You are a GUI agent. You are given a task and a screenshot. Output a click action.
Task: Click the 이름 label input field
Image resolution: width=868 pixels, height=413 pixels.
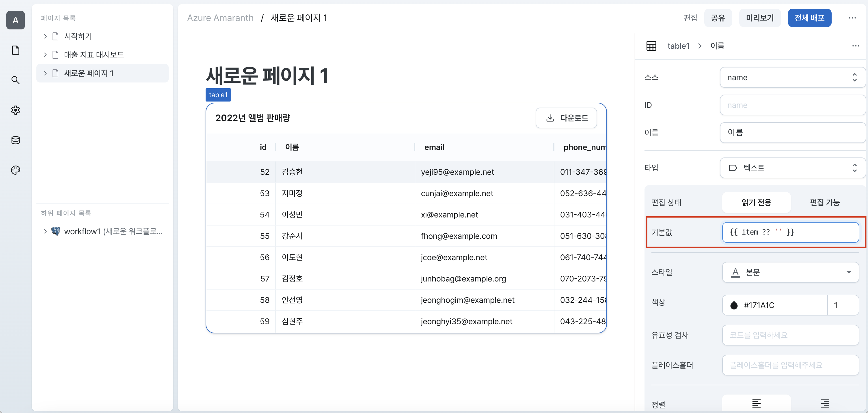pyautogui.click(x=793, y=133)
